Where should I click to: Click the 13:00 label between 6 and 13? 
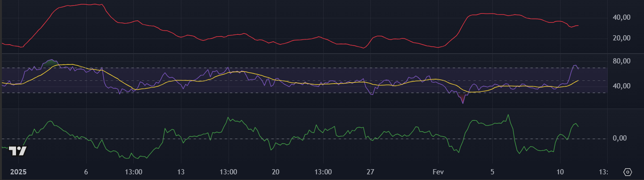click(134, 172)
